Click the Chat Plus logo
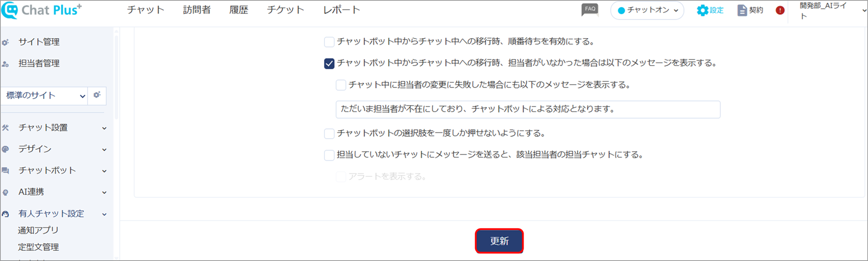868x261 pixels. [x=41, y=10]
